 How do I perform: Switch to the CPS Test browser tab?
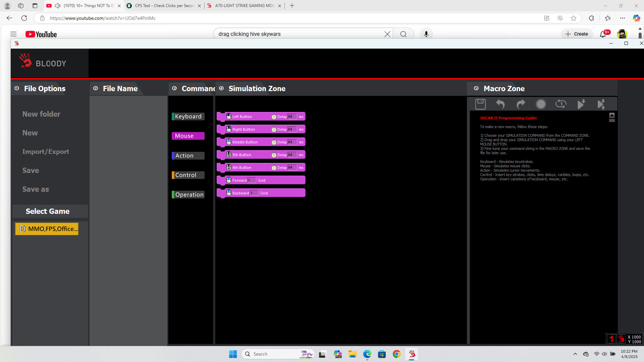coord(164,6)
